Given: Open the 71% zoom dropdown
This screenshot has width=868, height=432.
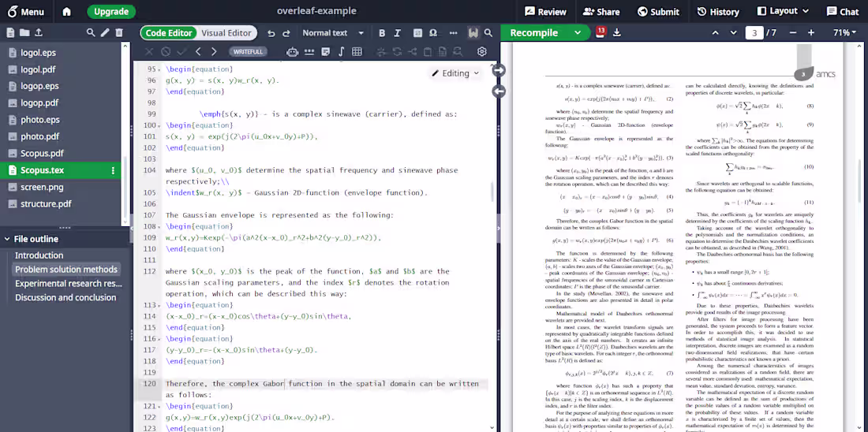Looking at the screenshot, I should (844, 32).
